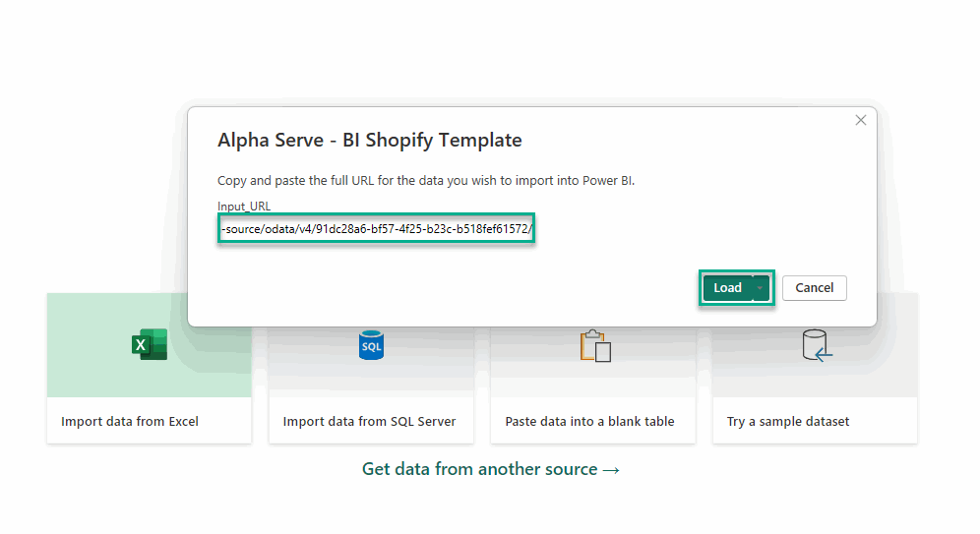The image size is (980, 534).
Task: Click the sample dataset cylinder icon
Action: coord(817,345)
